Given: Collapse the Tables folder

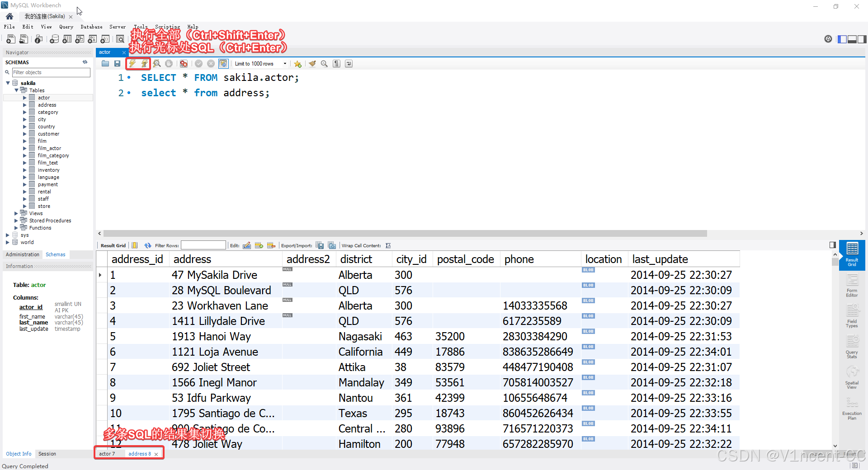Looking at the screenshot, I should 16,90.
